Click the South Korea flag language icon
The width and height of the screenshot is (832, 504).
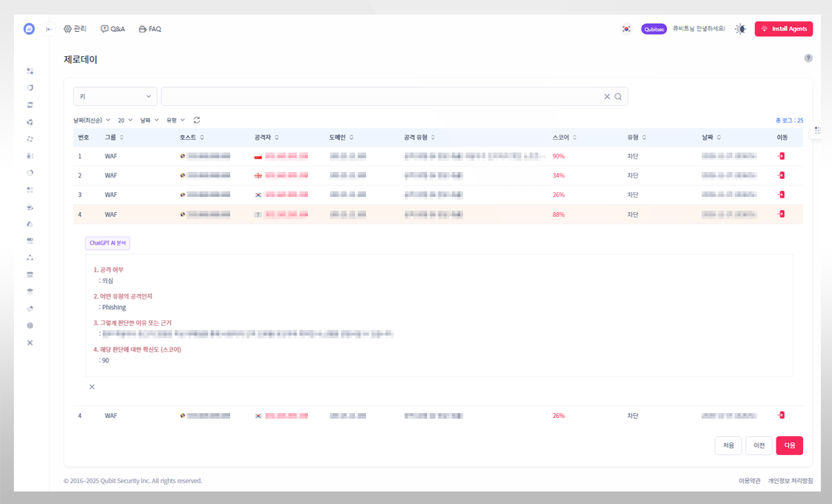(626, 29)
